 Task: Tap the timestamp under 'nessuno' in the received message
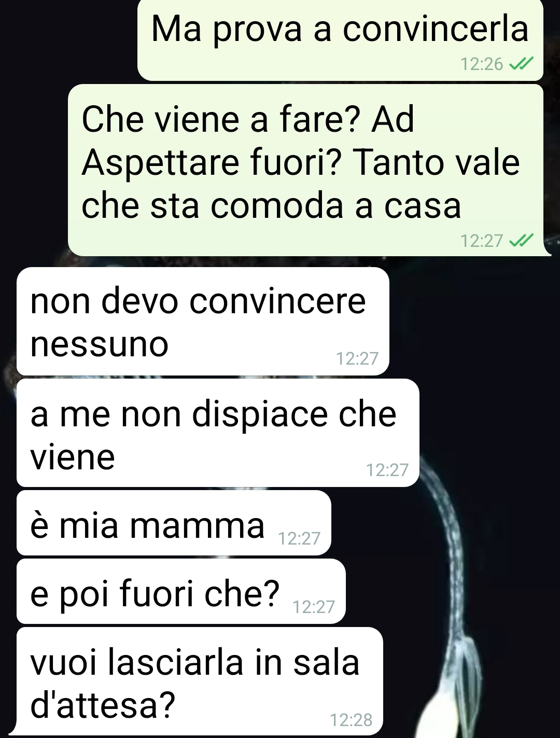[357, 358]
